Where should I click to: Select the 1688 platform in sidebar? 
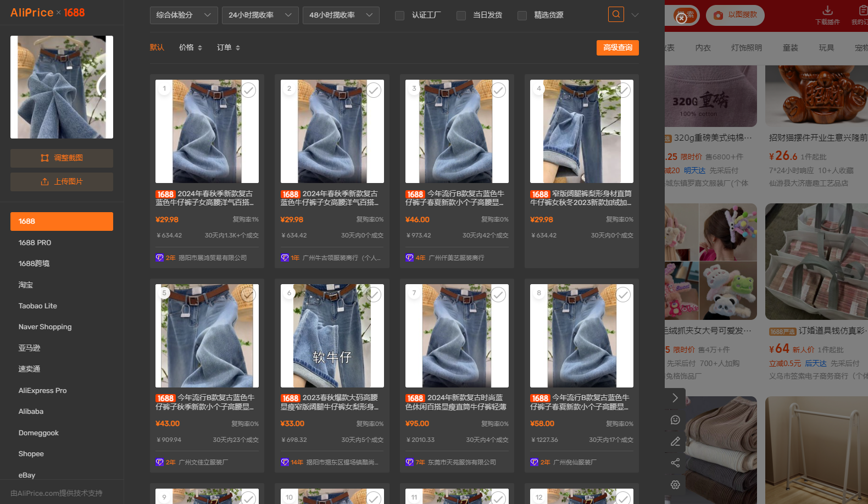(x=62, y=221)
